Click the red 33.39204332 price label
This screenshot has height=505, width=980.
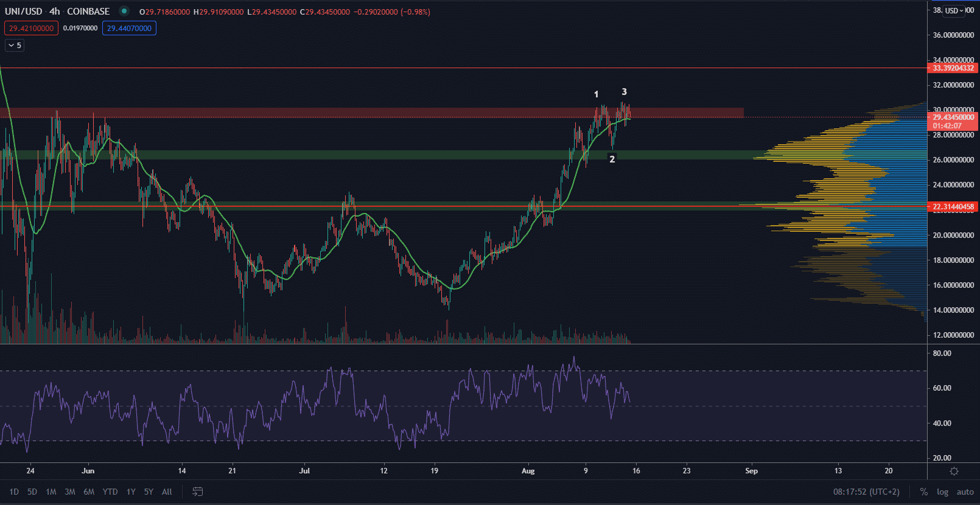(x=953, y=68)
